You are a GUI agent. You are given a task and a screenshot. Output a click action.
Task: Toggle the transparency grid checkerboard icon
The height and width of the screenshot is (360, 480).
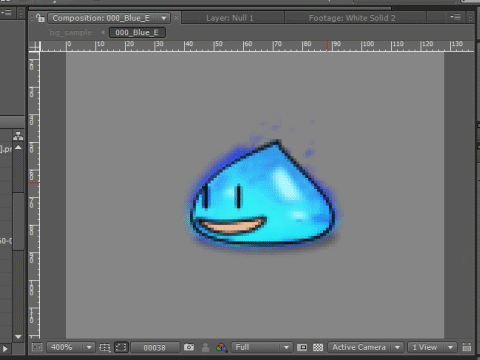[x=318, y=348]
